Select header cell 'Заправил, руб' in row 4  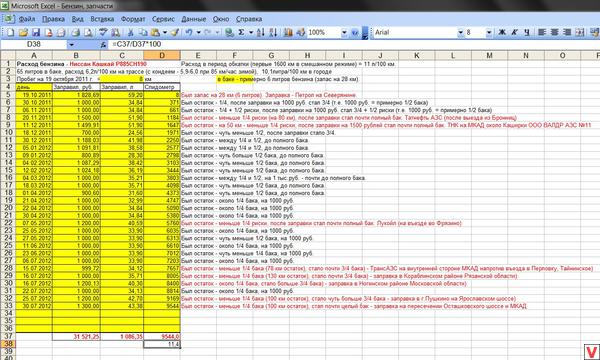(76, 87)
